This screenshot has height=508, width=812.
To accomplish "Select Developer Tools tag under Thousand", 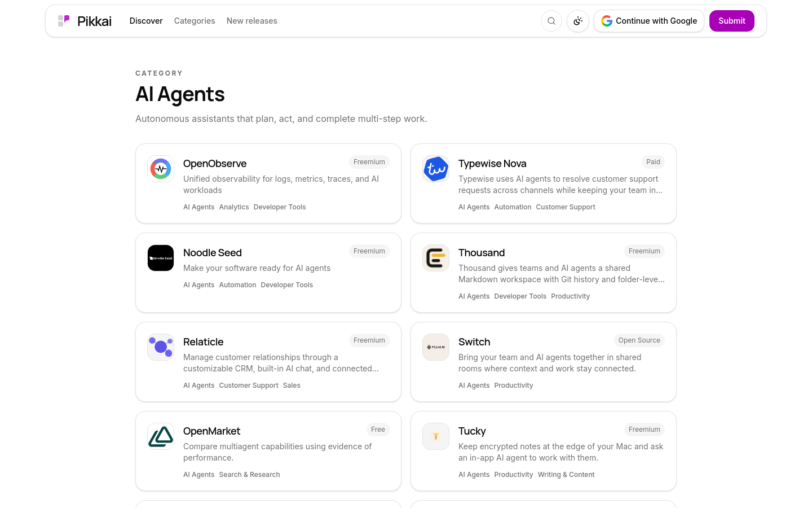I will [x=520, y=296].
